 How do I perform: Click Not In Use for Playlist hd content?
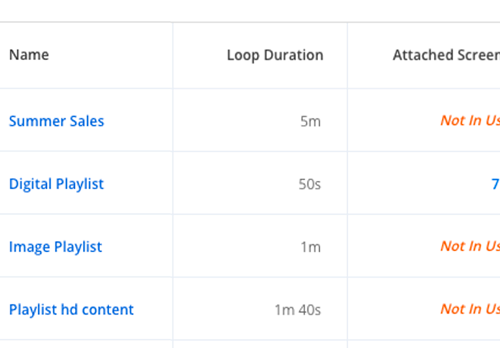click(x=470, y=309)
